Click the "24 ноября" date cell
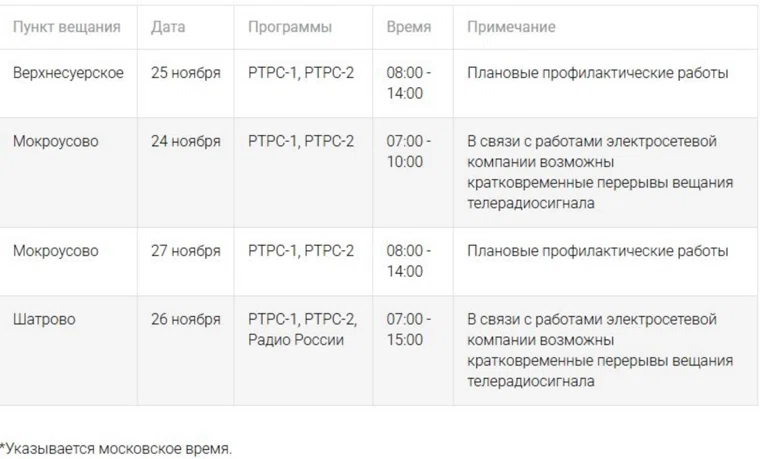 point(186,141)
